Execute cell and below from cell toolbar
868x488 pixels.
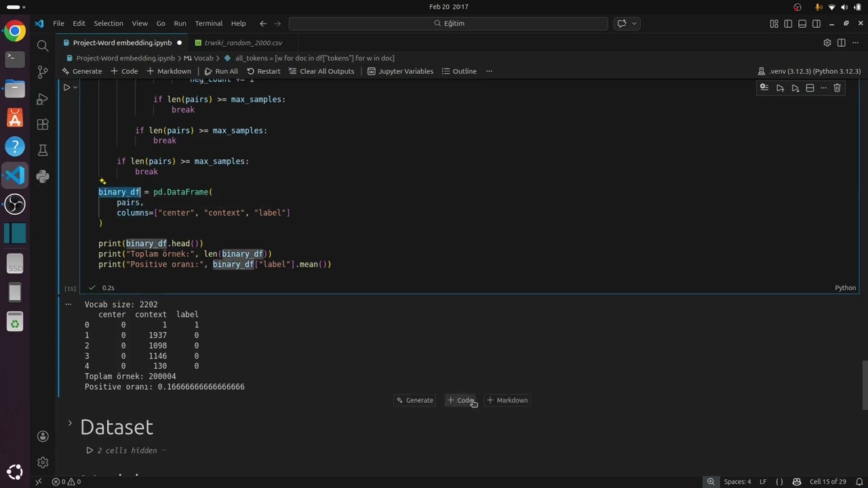[x=795, y=87]
